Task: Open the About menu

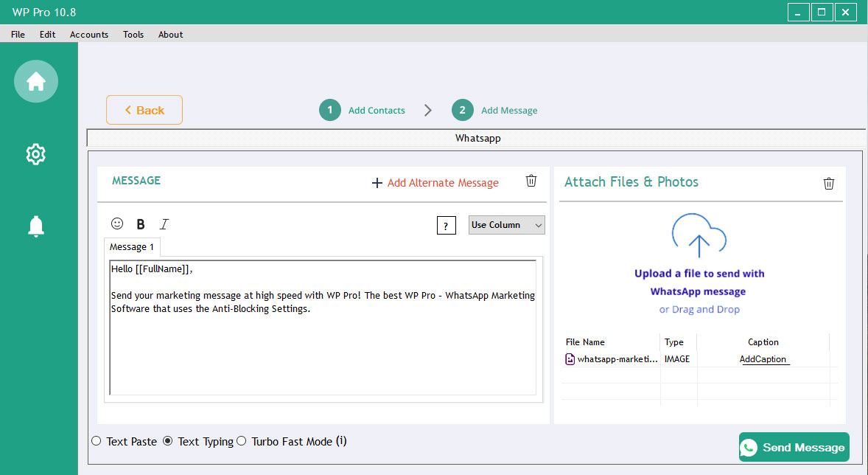Action: (x=170, y=35)
